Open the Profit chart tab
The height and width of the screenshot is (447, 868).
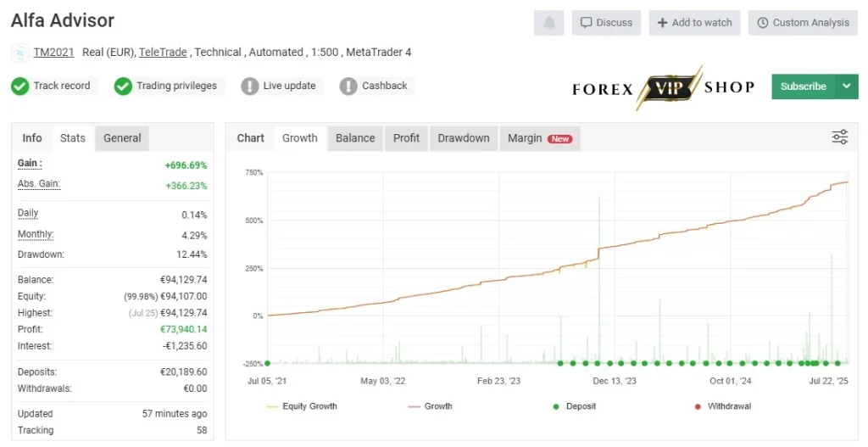point(406,138)
